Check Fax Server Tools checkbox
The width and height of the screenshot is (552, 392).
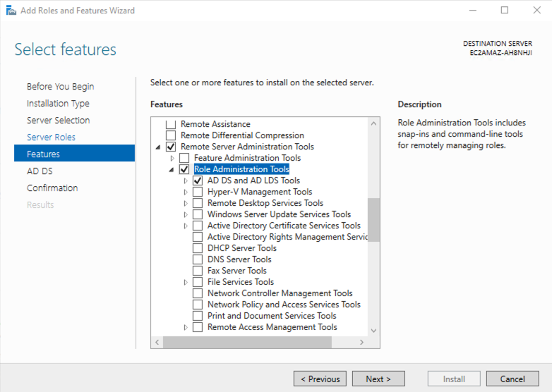198,270
